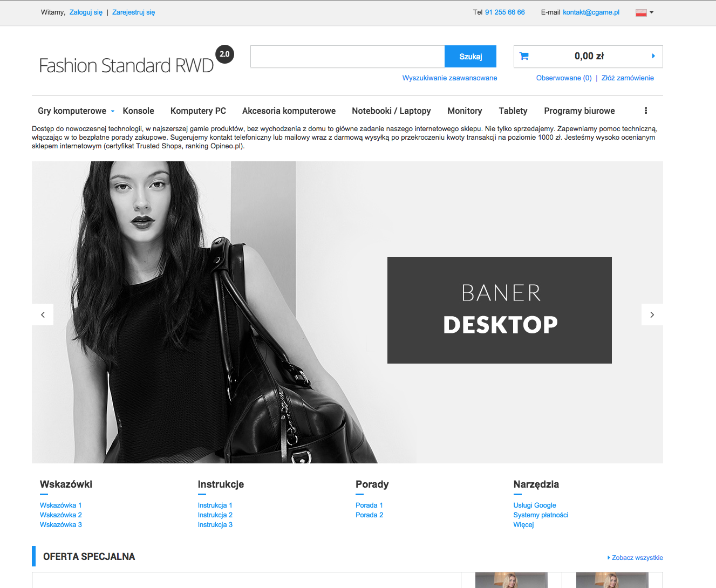Image resolution: width=716 pixels, height=588 pixels.
Task: Open Instrukcja 3 link
Action: click(215, 525)
